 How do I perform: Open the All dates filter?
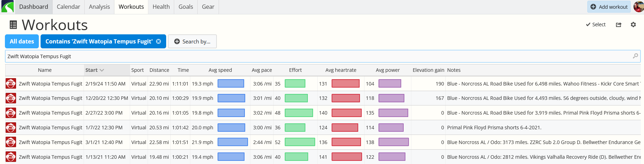coord(22,41)
